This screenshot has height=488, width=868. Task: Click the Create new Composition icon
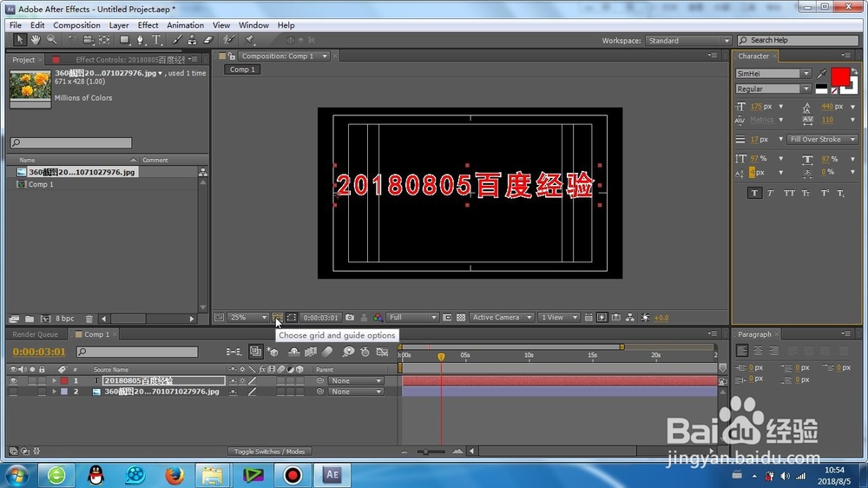pyautogui.click(x=45, y=319)
